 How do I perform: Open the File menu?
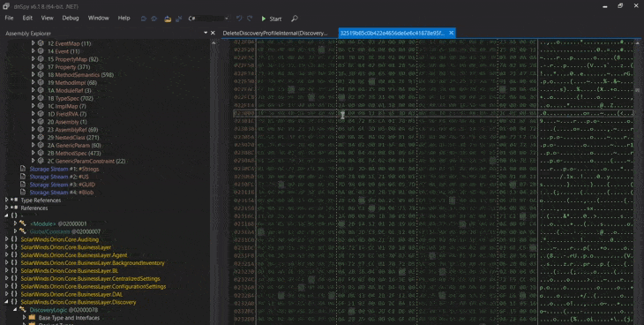click(x=9, y=18)
